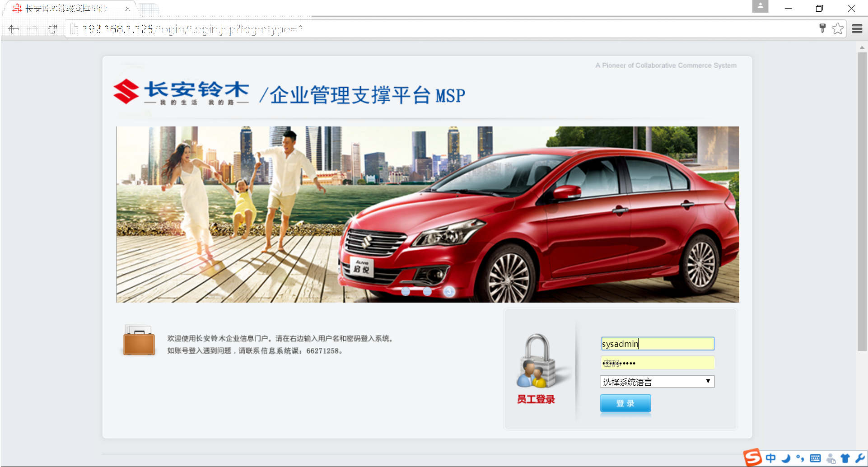The image size is (868, 467).
Task: Select the first carousel slide dot
Action: point(406,292)
